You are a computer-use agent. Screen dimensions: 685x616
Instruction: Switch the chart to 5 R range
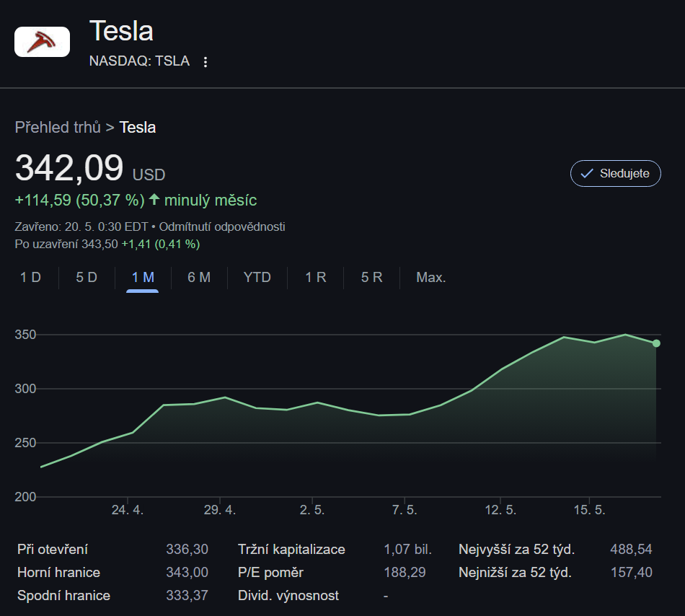pos(372,278)
